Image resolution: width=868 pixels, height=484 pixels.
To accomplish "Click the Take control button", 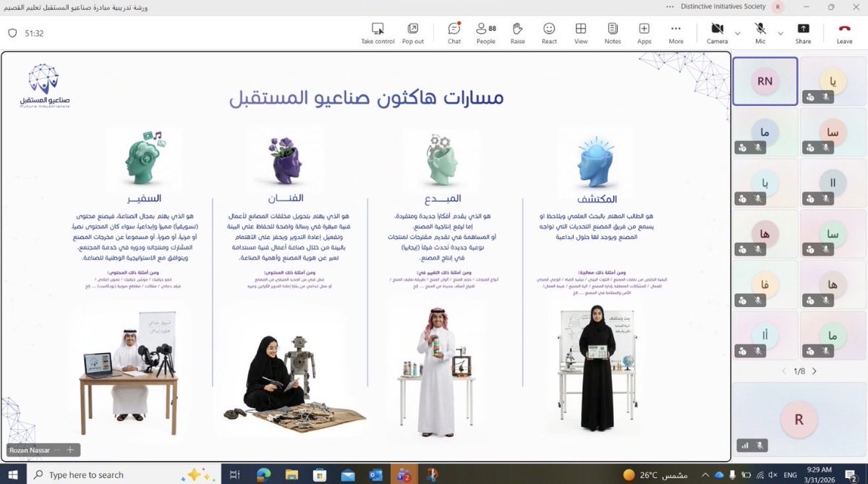I will 378,33.
